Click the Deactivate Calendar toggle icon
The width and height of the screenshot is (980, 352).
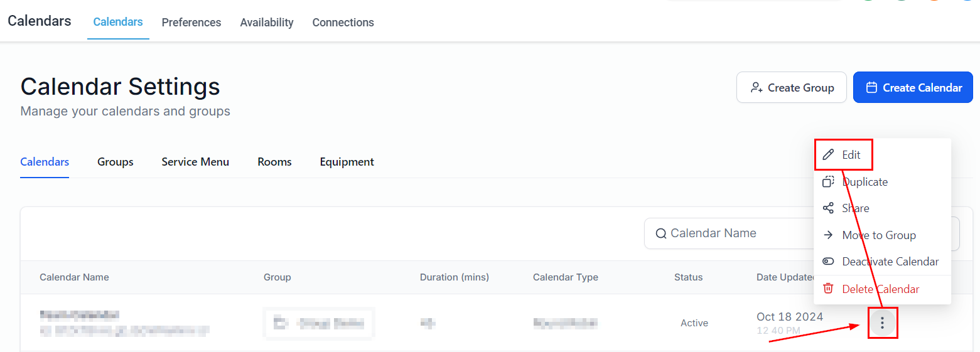pos(829,262)
